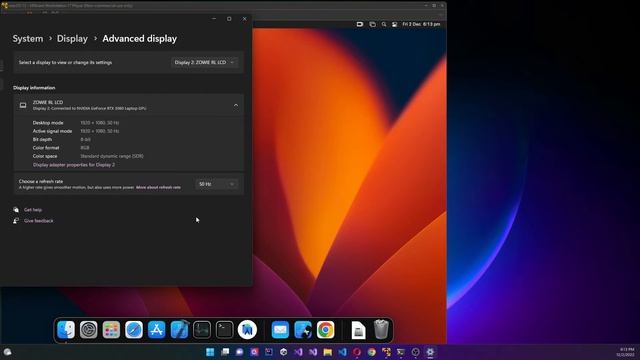Minimize the Settings window
This screenshot has height=360, width=640.
click(x=214, y=19)
